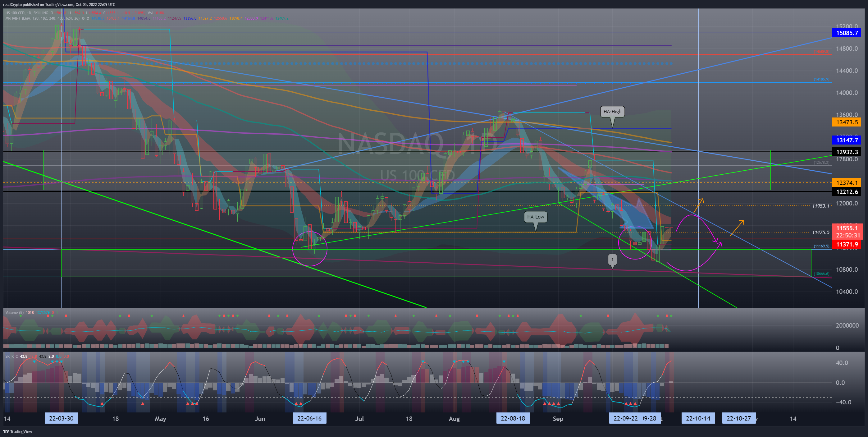Click the black 12932.3 price label
This screenshot has width=868, height=437.
point(847,152)
